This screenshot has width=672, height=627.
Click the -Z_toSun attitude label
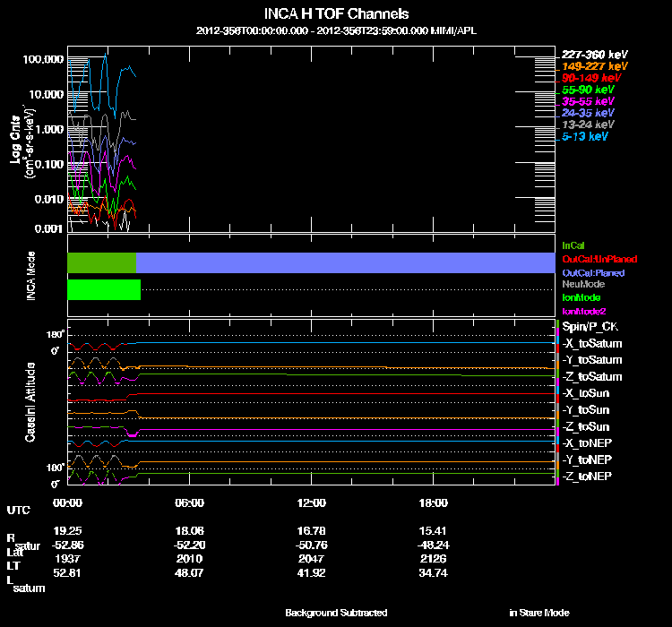[x=584, y=426]
